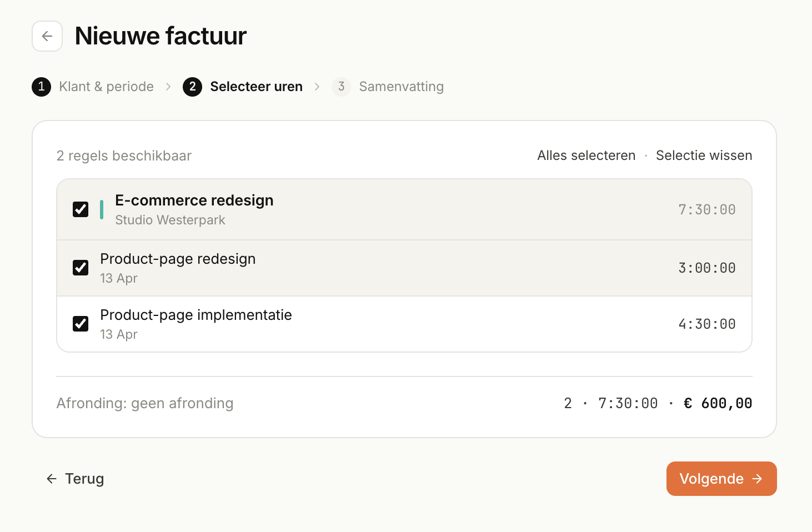
Task: Click the chevron between Klant & periode and Selecteer uren
Action: (168, 87)
